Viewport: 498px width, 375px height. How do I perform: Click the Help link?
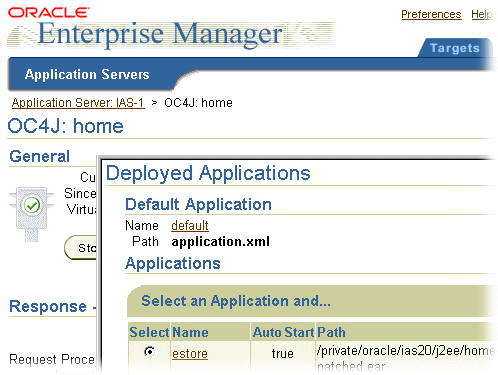(482, 14)
